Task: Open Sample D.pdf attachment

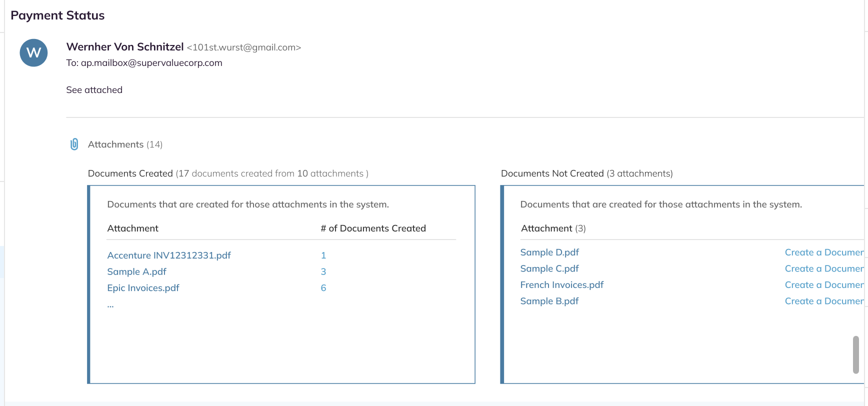Action: pyautogui.click(x=549, y=252)
